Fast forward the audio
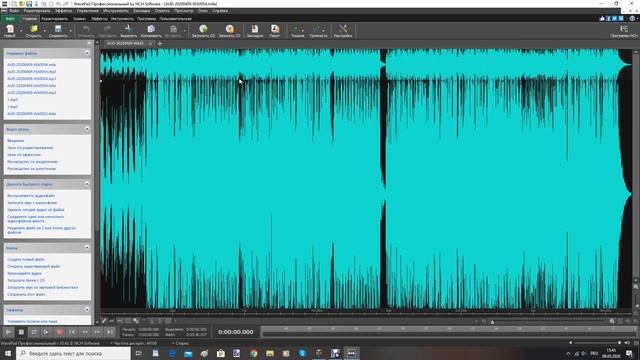640x360 pixels. pos(97,332)
